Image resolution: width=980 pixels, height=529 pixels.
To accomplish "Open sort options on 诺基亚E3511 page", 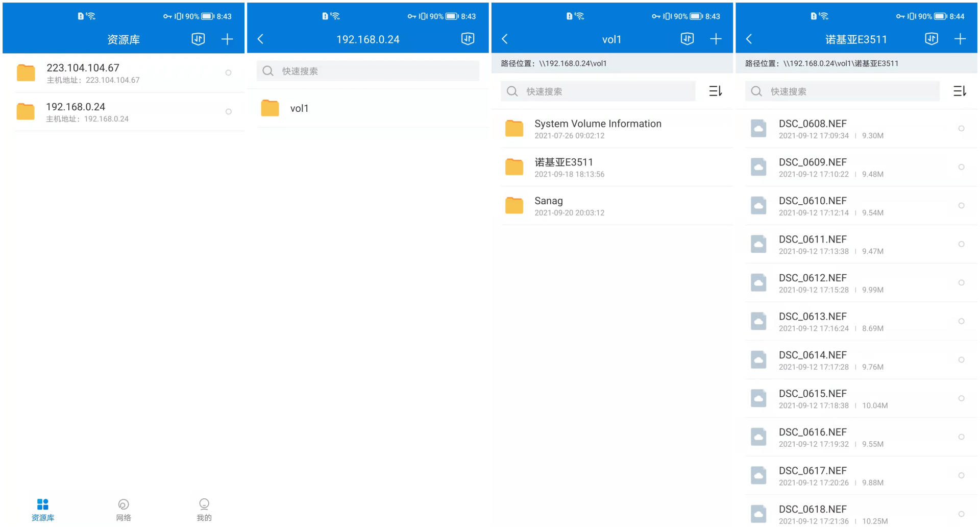I will tap(960, 91).
